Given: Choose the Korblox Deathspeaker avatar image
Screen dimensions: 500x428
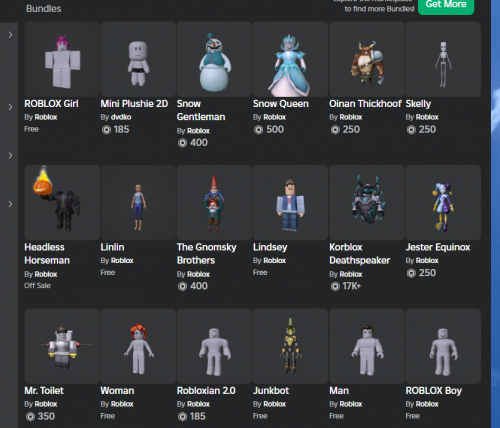Looking at the screenshot, I should (x=367, y=203).
